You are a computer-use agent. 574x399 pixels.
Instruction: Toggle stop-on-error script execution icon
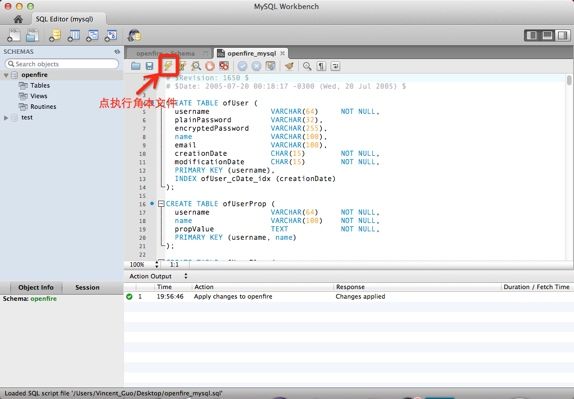(x=224, y=66)
